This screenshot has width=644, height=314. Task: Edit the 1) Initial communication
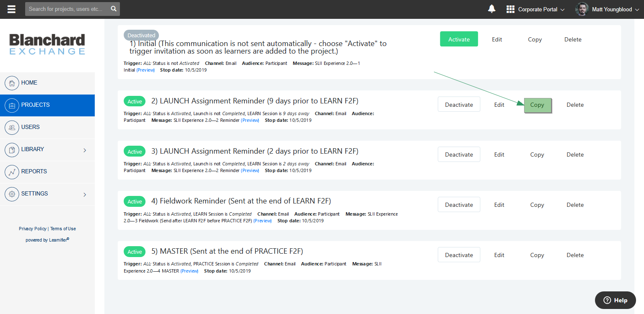tap(497, 39)
